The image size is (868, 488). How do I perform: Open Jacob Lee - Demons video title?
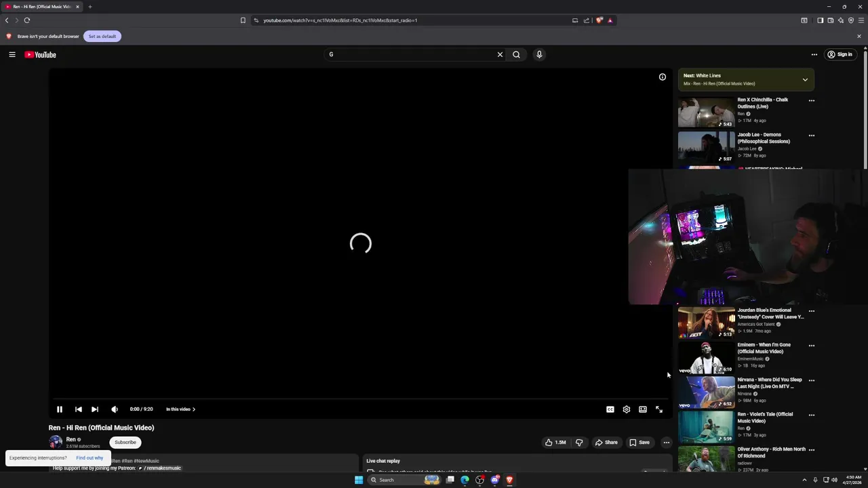[764, 138]
